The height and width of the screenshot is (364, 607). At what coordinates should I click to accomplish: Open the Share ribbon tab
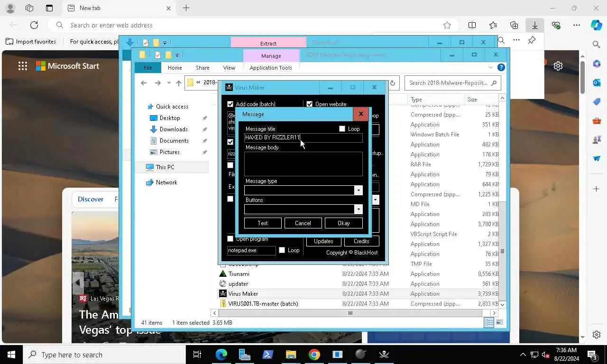pyautogui.click(x=202, y=68)
